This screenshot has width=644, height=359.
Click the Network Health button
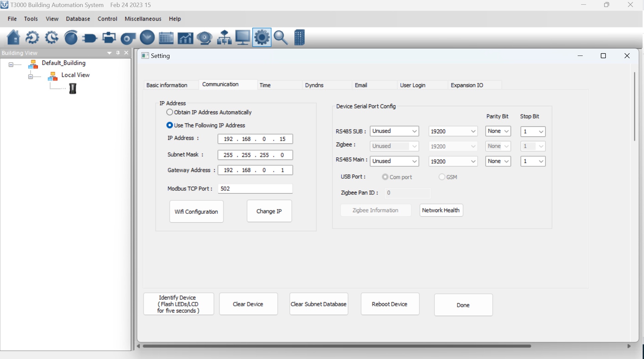coord(441,210)
